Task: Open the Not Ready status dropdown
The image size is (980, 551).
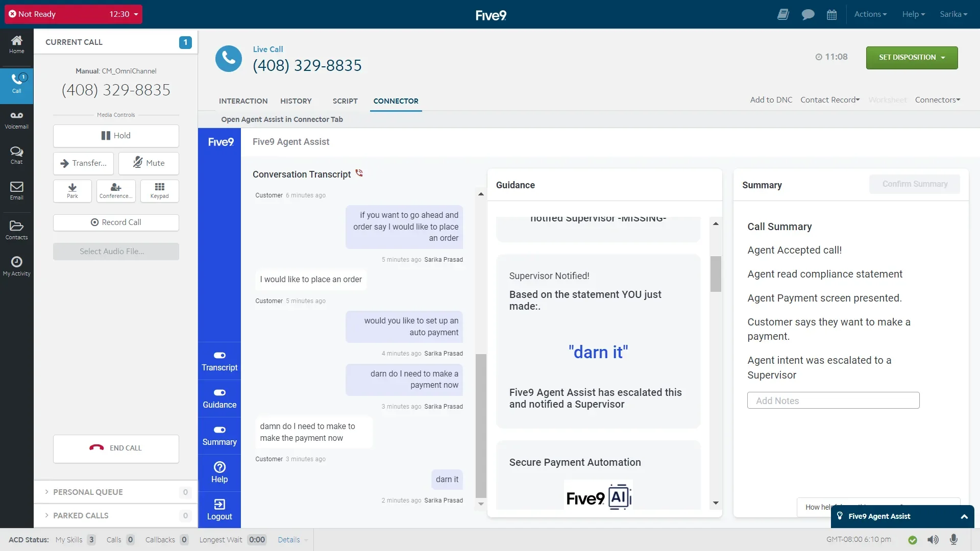Action: coord(73,14)
